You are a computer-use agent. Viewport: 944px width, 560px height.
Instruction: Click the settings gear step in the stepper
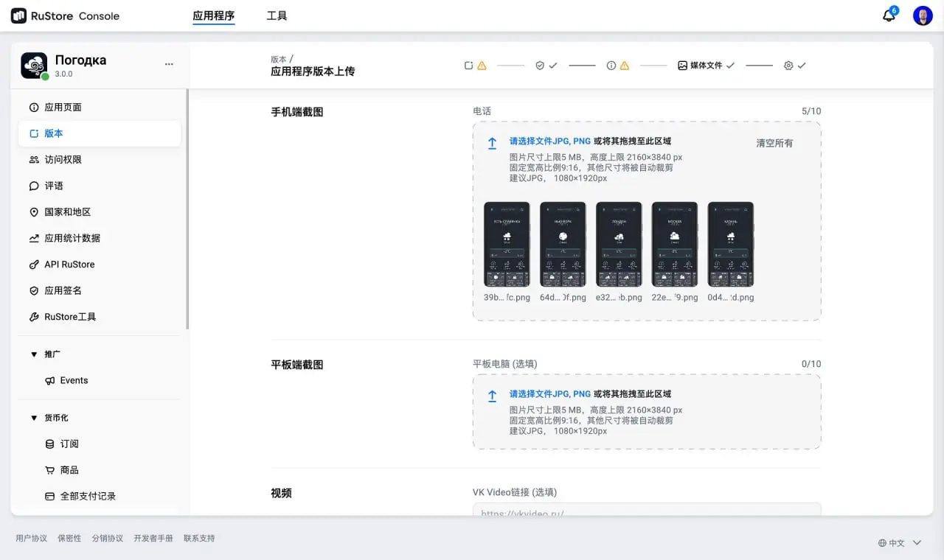tap(788, 65)
